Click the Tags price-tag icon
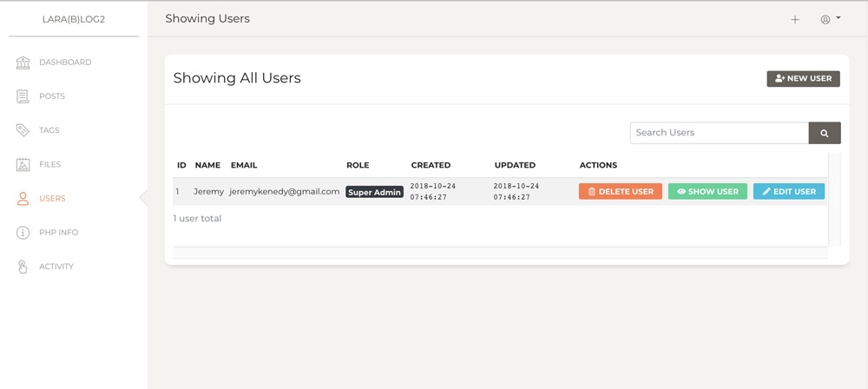The width and height of the screenshot is (868, 389). (x=23, y=131)
